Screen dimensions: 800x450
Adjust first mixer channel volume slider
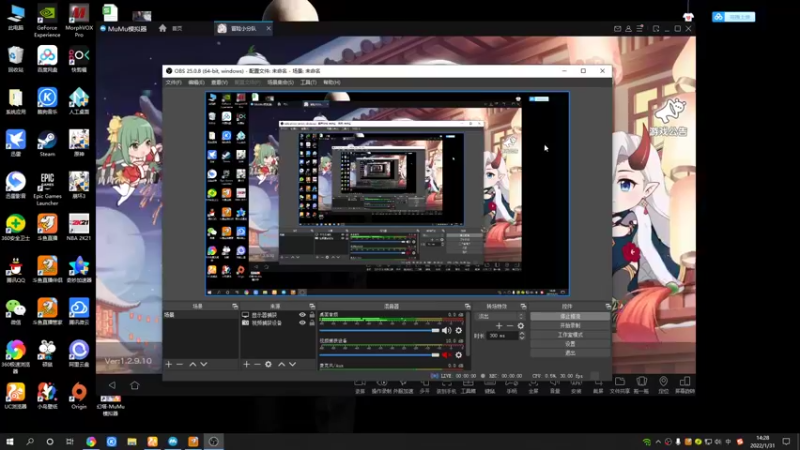tap(380, 331)
